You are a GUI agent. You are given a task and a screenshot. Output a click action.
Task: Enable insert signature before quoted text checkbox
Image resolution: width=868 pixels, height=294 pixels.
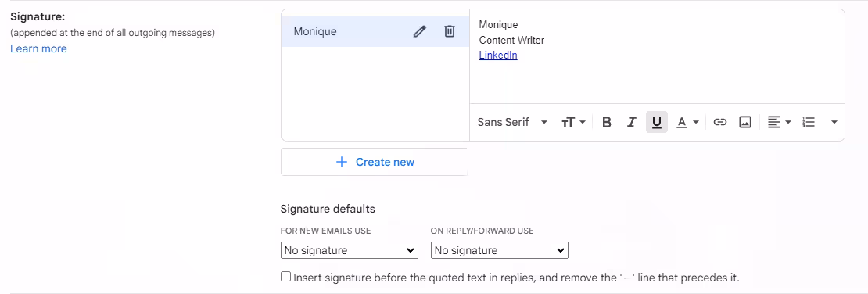[285, 276]
